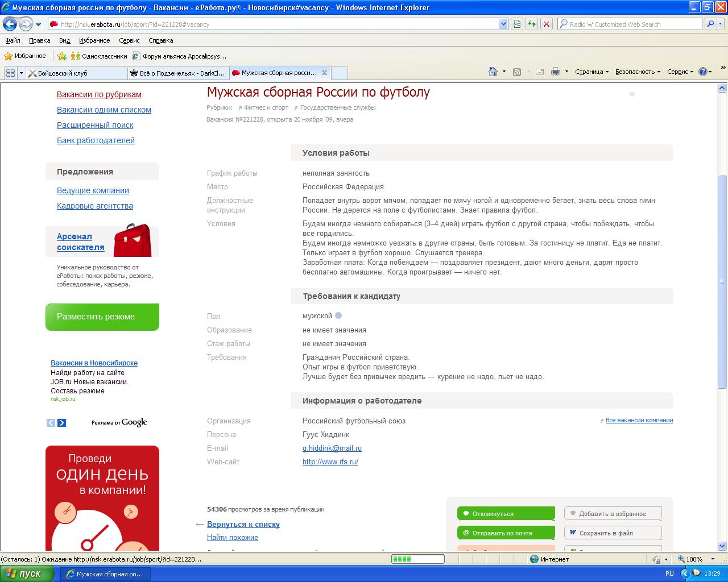The width and height of the screenshot is (728, 582).
Task: Open Страница command bar menu
Action: [x=591, y=72]
